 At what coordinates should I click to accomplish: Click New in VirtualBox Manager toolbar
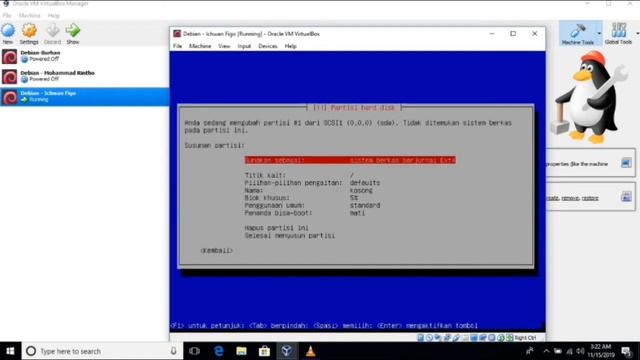pos(8,33)
